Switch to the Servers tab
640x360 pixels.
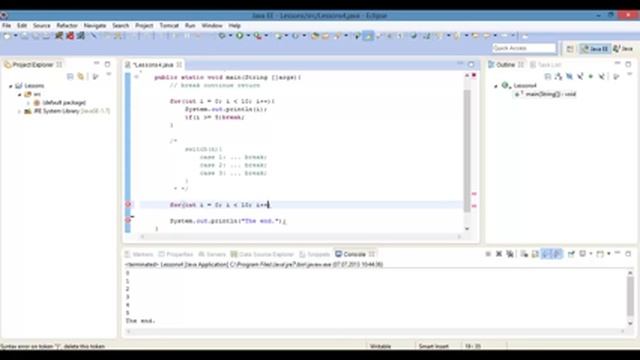(x=212, y=254)
